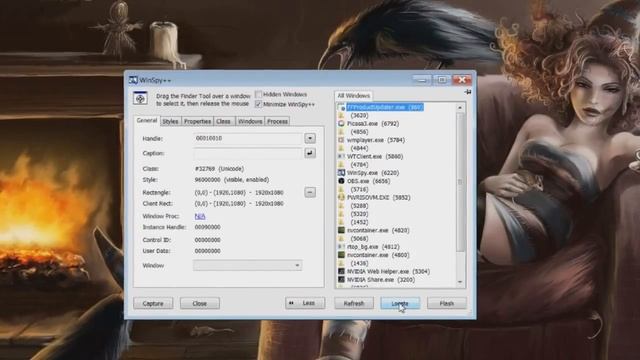Click the wmplayer.exe process icon
The height and width of the screenshot is (360, 640).
(x=341, y=140)
